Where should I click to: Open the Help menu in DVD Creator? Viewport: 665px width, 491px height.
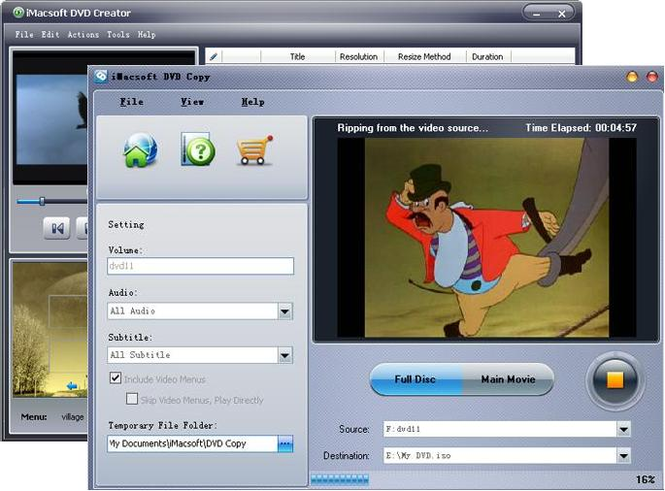[146, 34]
